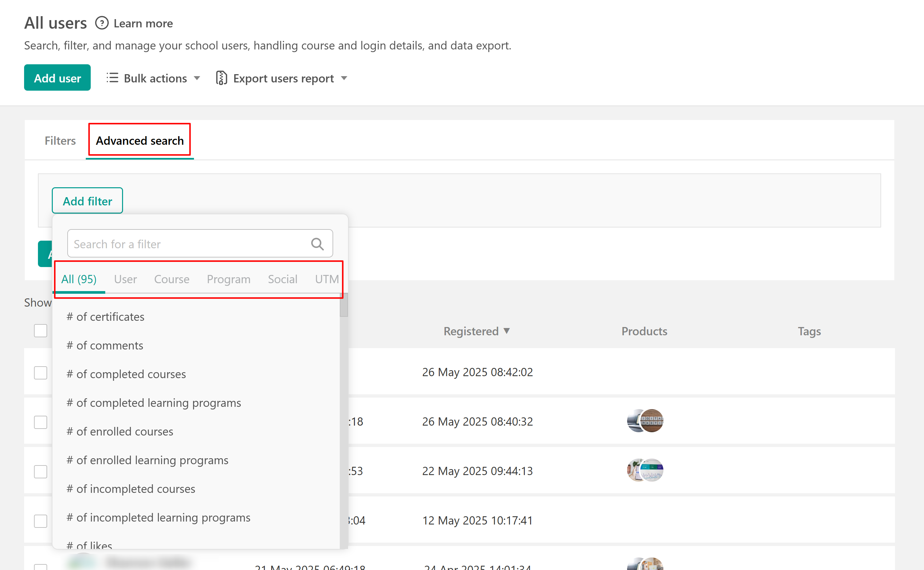This screenshot has height=570, width=924.
Task: Open the Add filter dropdown button
Action: click(x=87, y=200)
